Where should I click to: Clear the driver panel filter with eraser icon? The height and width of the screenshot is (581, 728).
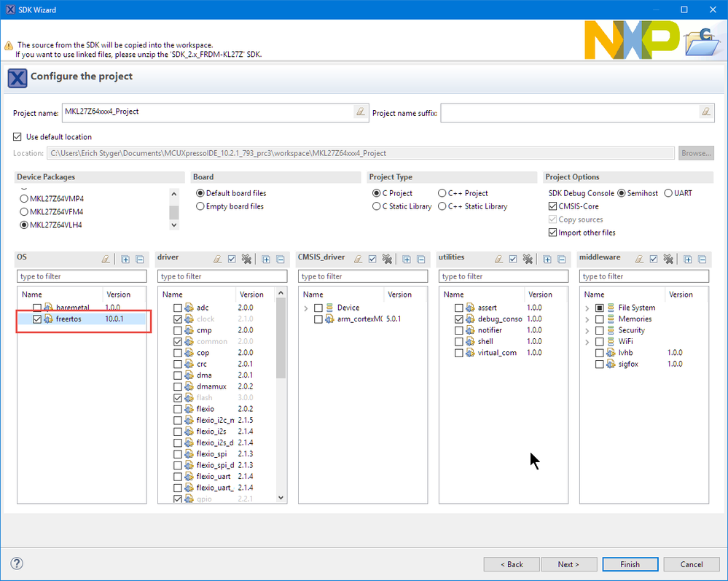coord(218,259)
